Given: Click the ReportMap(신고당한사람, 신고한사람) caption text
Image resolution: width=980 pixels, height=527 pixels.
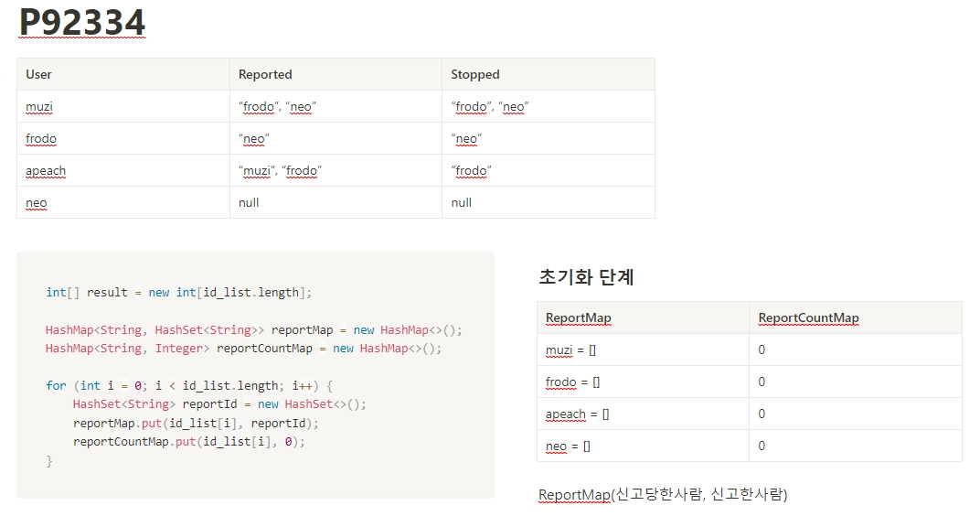Looking at the screenshot, I should 663,494.
